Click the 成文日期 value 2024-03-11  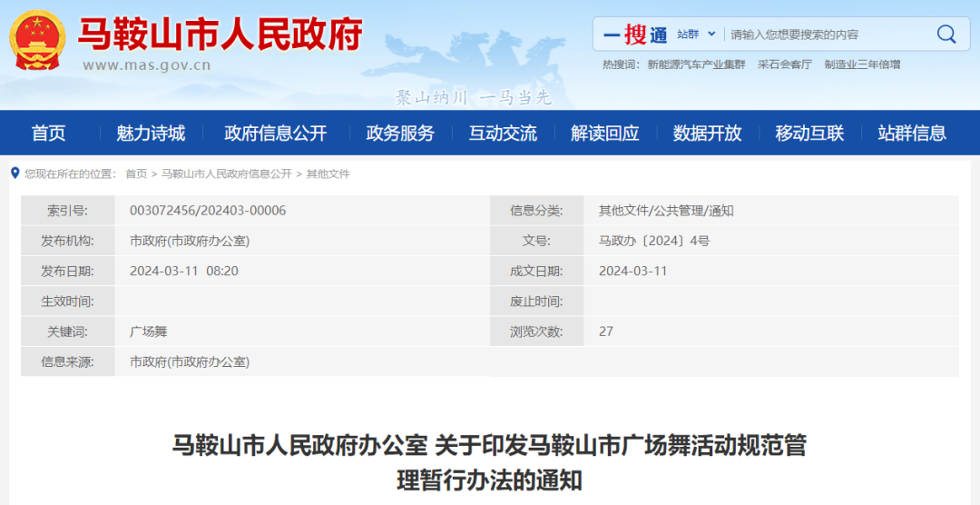pos(633,271)
